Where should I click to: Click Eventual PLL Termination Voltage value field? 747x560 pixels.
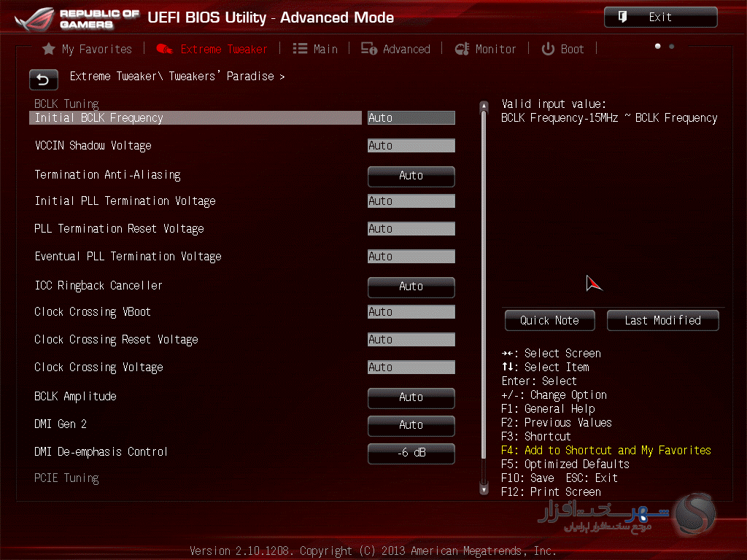(x=411, y=256)
